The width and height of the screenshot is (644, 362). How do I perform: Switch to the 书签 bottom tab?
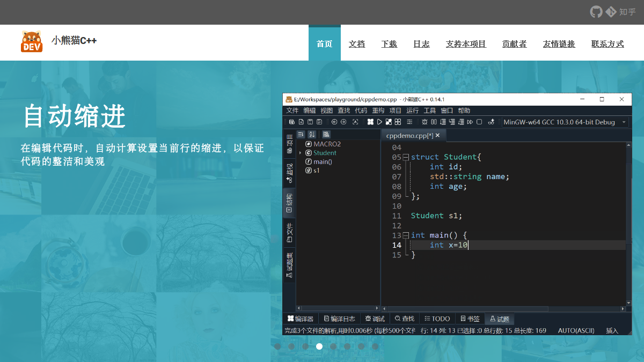click(x=470, y=319)
